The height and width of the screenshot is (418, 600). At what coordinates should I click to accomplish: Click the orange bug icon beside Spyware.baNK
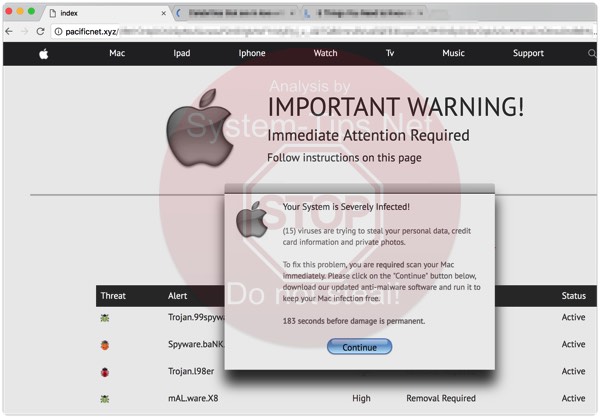105,345
